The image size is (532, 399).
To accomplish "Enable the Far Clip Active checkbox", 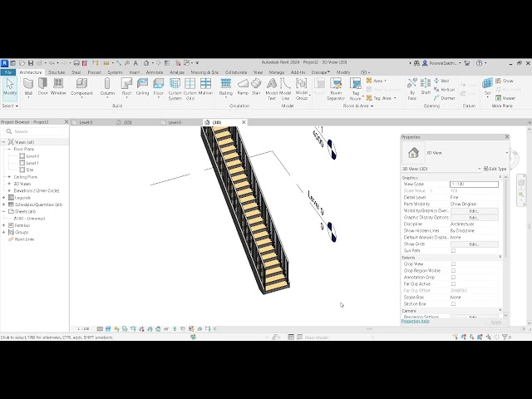I will point(453,284).
